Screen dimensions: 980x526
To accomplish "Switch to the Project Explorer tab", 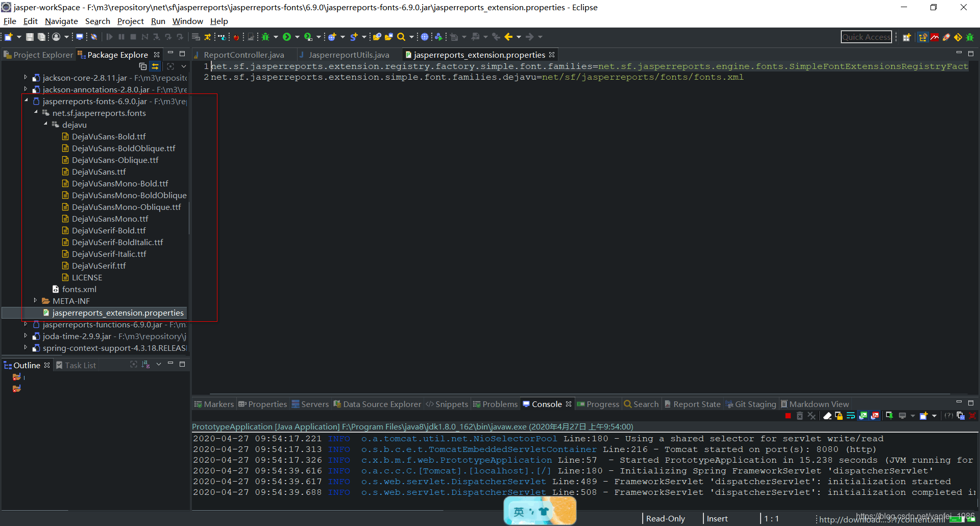I will click(x=39, y=55).
